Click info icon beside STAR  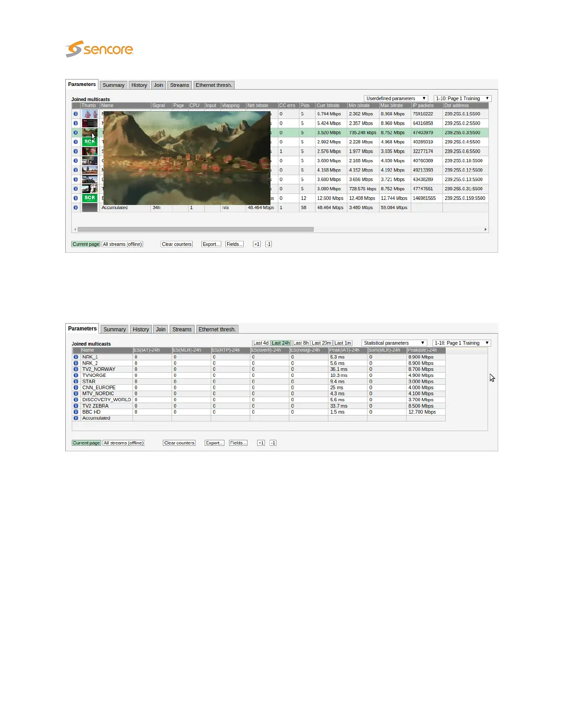[x=76, y=381]
